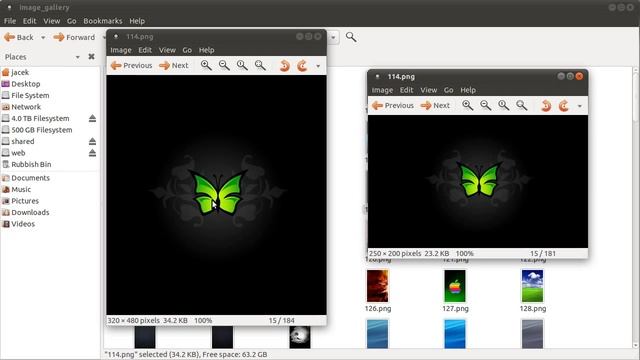Close the Places sidebar
This screenshot has width=640, height=360.
[91, 57]
